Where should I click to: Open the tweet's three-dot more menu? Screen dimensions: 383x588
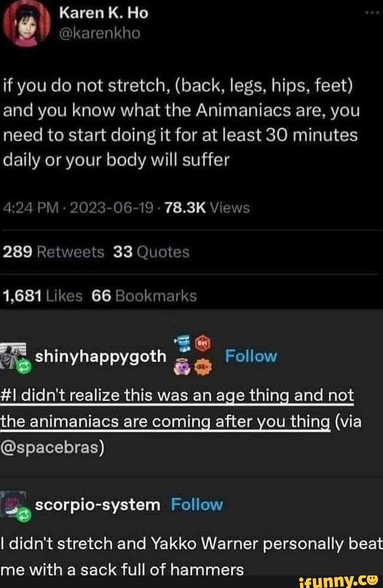pyautogui.click(x=372, y=13)
